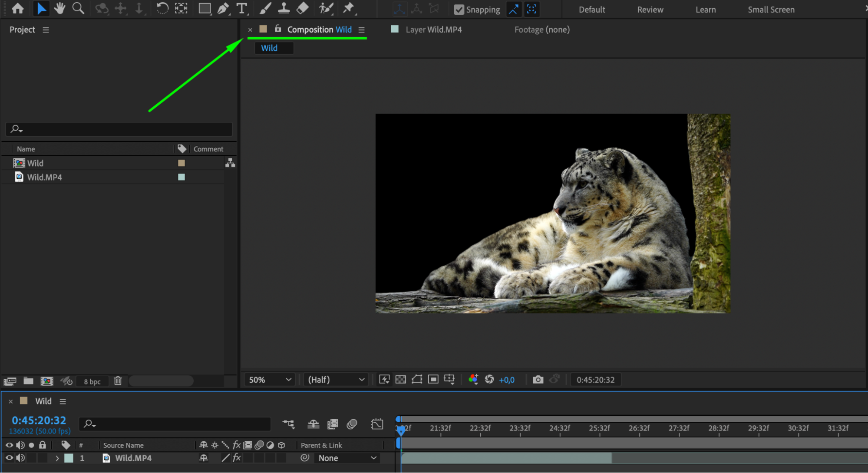Toggle transparency grid in viewer
The image size is (868, 473).
pyautogui.click(x=400, y=380)
